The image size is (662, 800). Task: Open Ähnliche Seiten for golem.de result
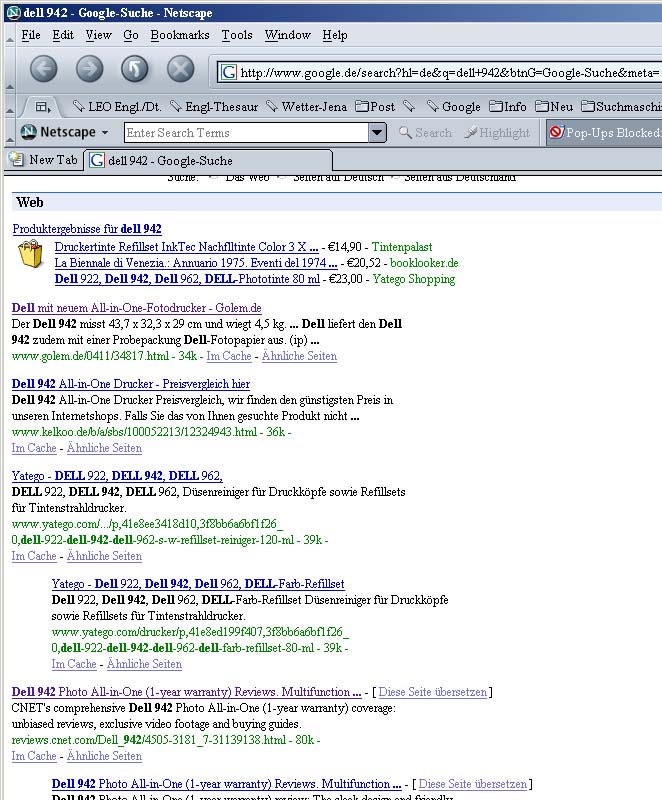click(299, 356)
